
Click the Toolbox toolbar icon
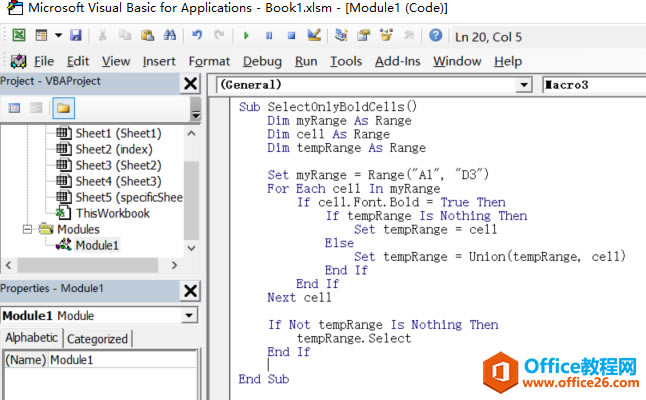409,35
